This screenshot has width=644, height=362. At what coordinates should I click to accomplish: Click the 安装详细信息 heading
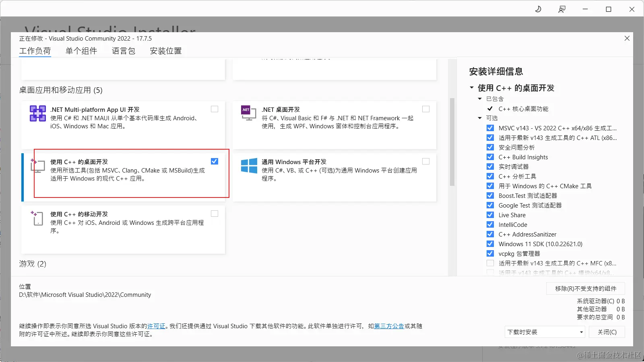496,72
